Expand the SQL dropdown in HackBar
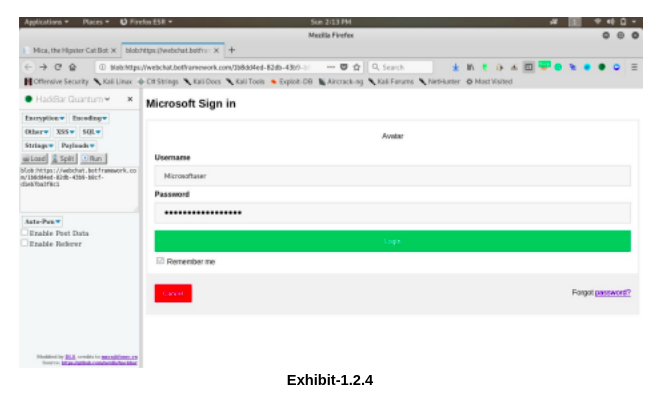The width and height of the screenshot is (668, 408). [x=91, y=132]
